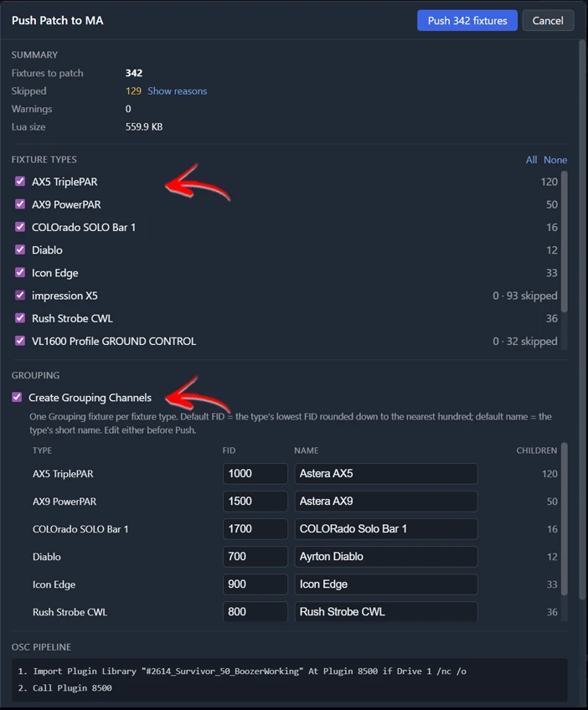Edit the COLOrado SOLO Bar FID field 1700

pos(255,529)
